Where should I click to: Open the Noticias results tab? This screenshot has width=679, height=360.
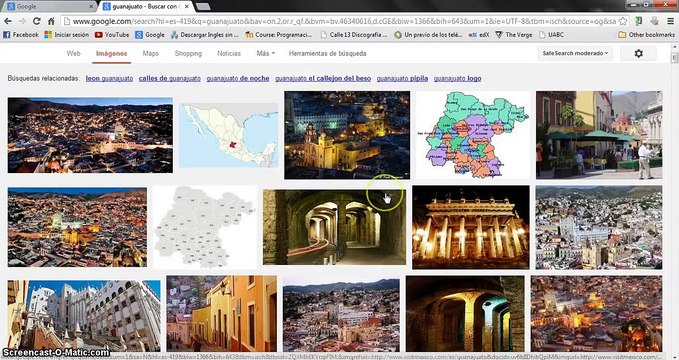(229, 53)
